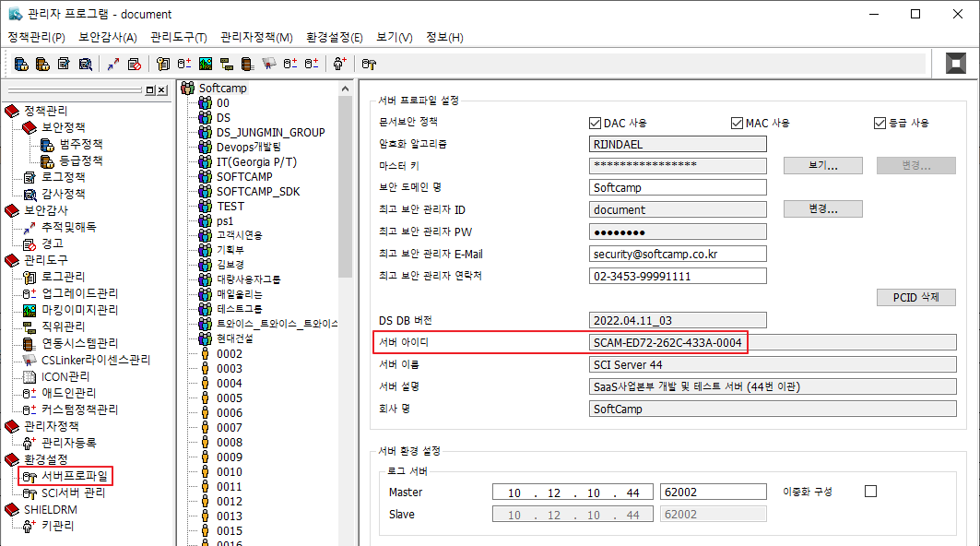Click the 마킹이미지관리 green image toolbar icon
The image size is (980, 546).
[x=206, y=64]
